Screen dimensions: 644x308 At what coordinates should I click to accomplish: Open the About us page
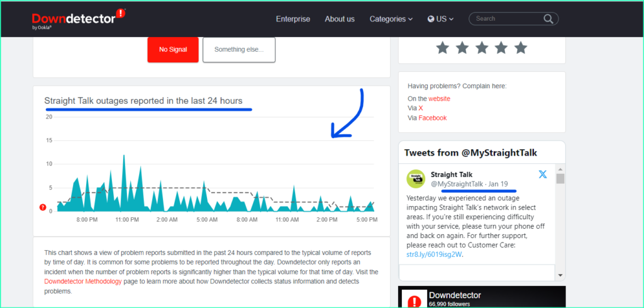coord(340,19)
